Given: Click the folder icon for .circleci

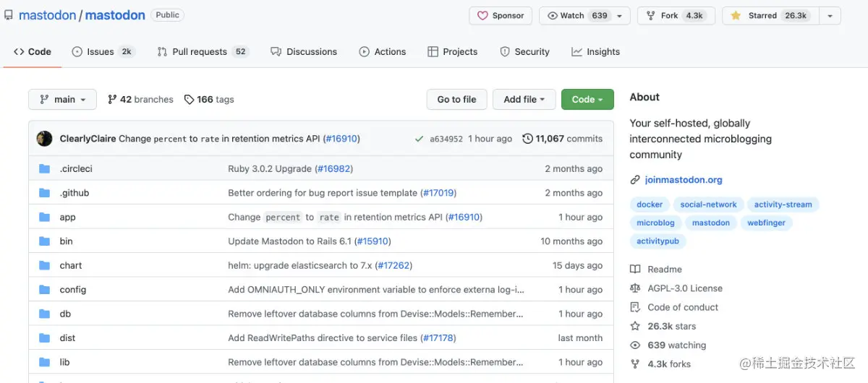Looking at the screenshot, I should pos(45,168).
